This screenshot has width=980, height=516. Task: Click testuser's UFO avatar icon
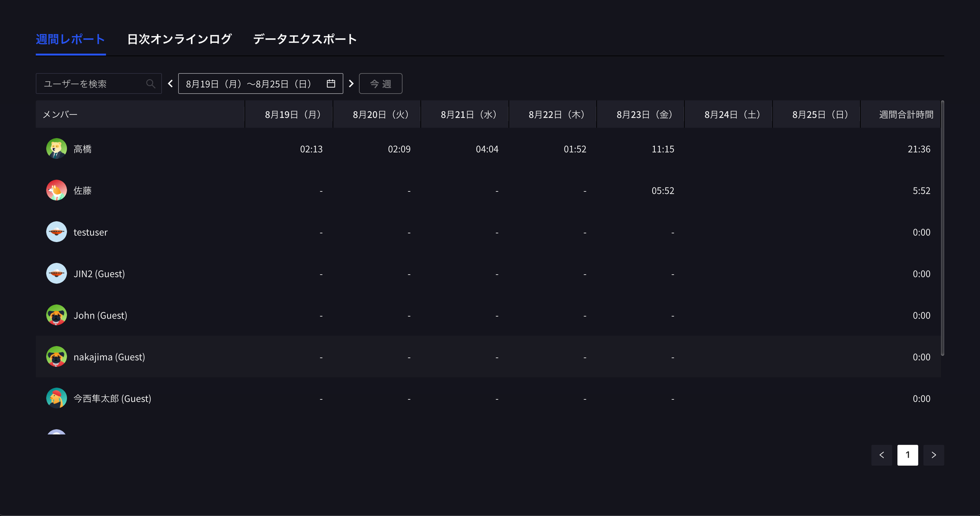pyautogui.click(x=56, y=231)
